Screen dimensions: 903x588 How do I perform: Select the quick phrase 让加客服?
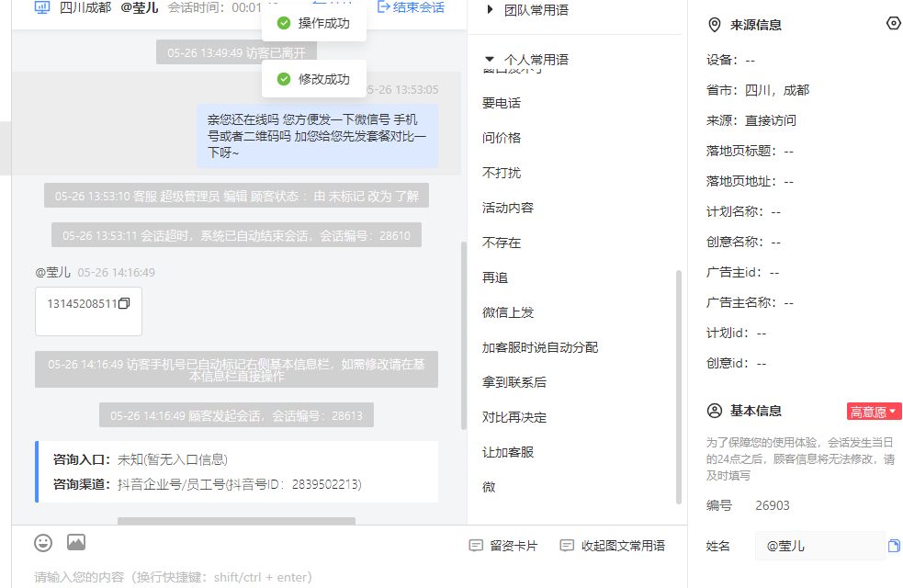(x=508, y=452)
